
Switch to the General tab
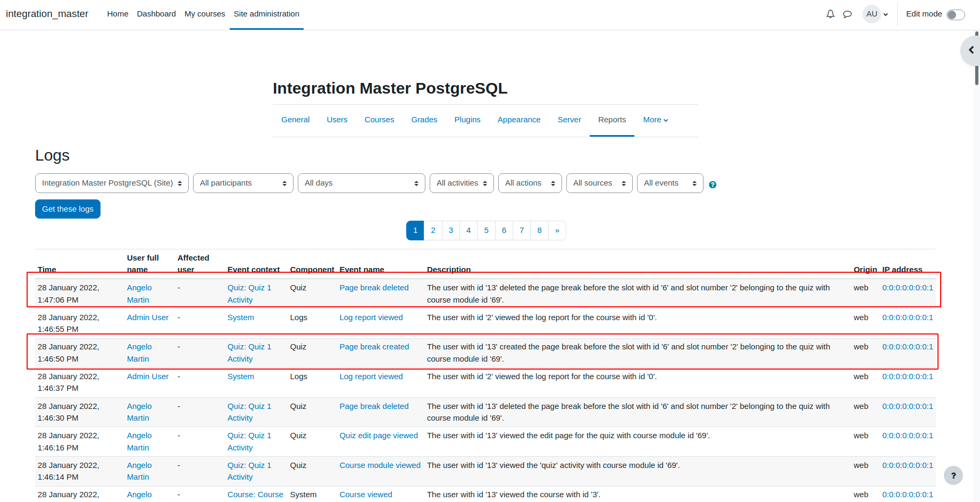(295, 120)
